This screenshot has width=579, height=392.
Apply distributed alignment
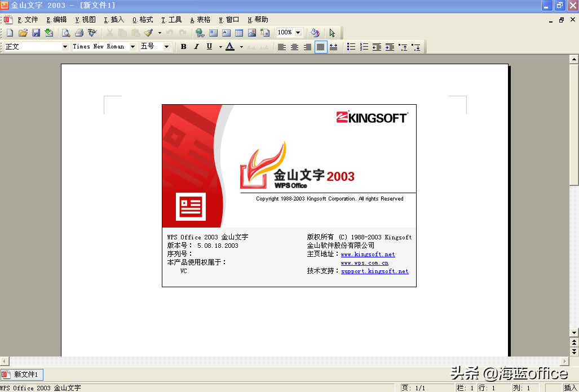pyautogui.click(x=333, y=47)
